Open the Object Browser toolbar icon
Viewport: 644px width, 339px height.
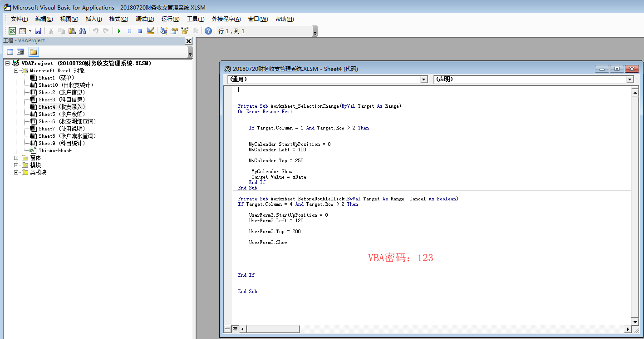[x=185, y=31]
